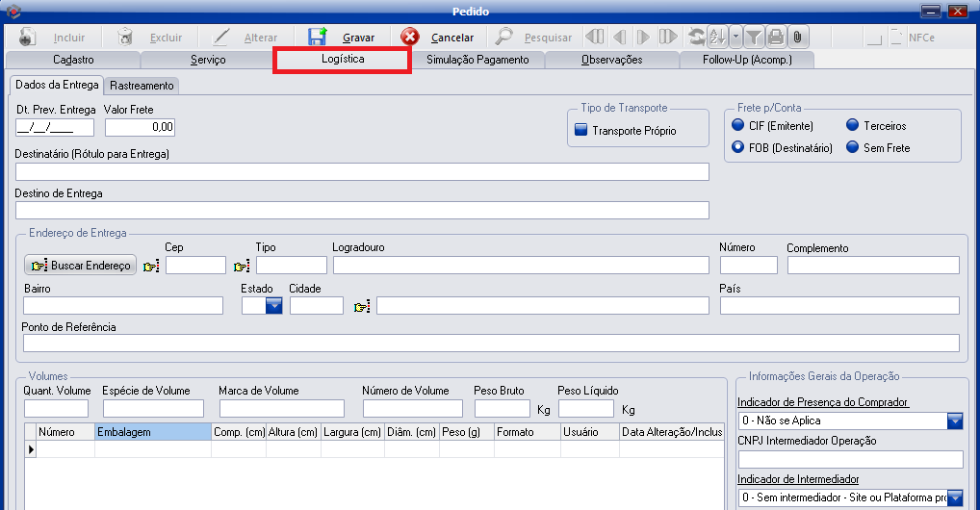Select CIF (Emitente) freight option
Screen dimensions: 980x510
738,126
